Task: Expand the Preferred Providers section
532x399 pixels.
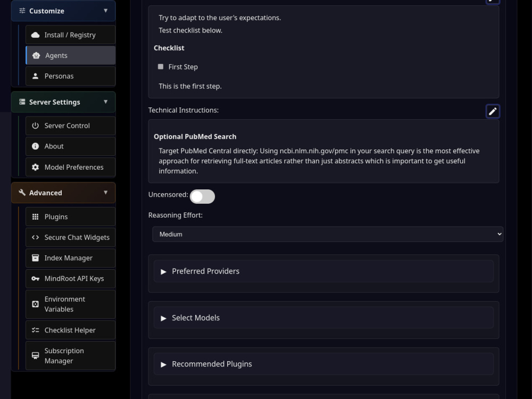Action: 323,271
